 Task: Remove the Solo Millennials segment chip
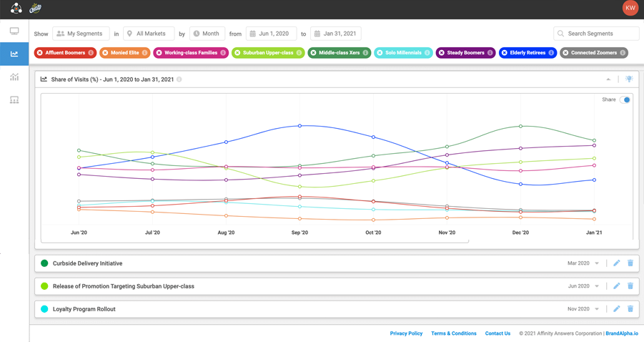point(380,53)
